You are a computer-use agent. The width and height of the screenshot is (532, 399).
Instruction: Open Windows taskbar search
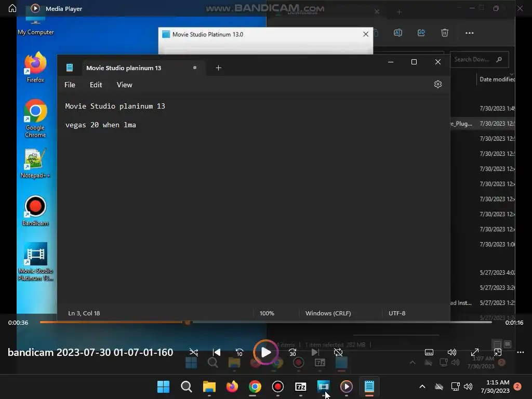click(x=187, y=387)
